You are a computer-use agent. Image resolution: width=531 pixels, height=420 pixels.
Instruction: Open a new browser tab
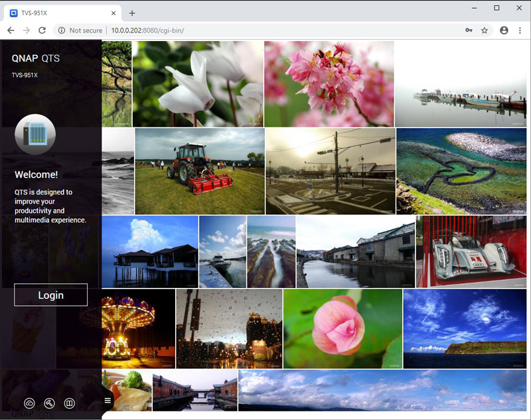132,13
